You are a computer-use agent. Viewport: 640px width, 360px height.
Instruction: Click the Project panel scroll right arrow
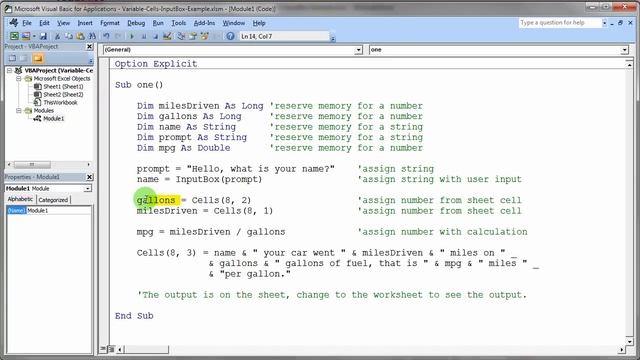pos(89,164)
